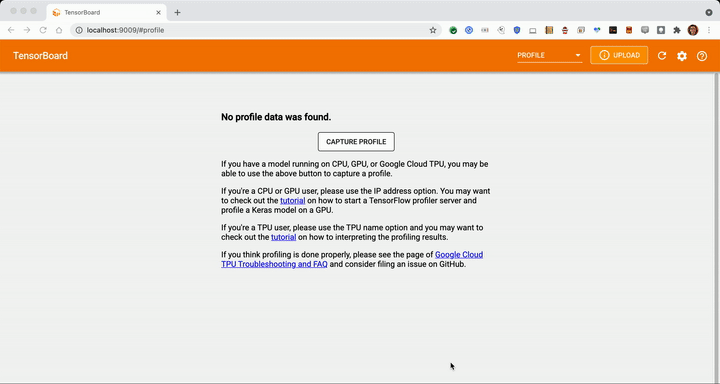Click the CAPTURE PROFILE button
720x384 pixels.
pos(356,141)
